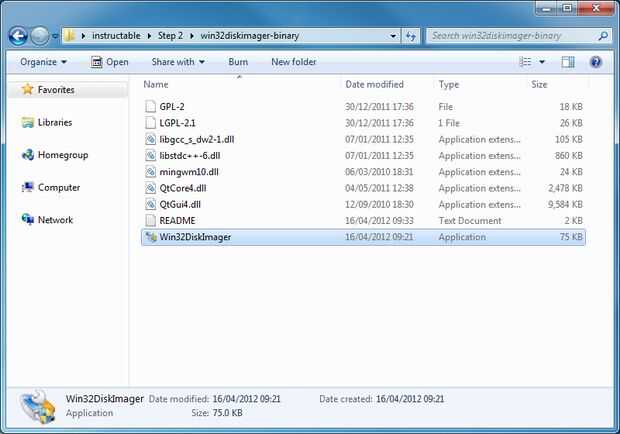
Task: Click the Win32DiskImager app icon in list
Action: (x=151, y=237)
